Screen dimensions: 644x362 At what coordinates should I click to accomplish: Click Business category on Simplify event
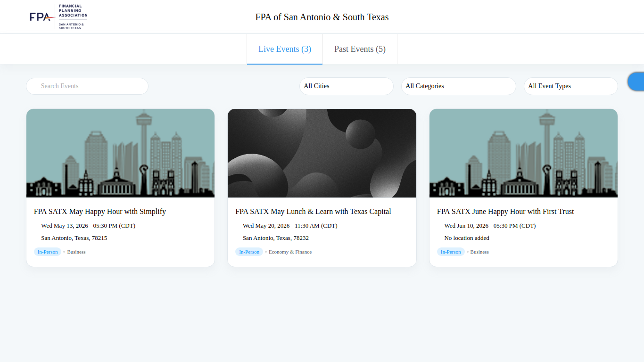[76, 252]
